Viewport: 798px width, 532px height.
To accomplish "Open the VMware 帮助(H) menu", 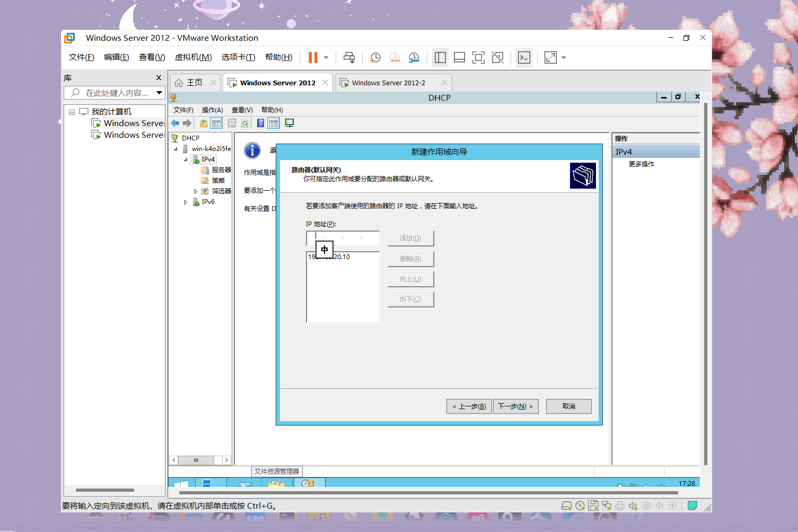I will (x=278, y=57).
